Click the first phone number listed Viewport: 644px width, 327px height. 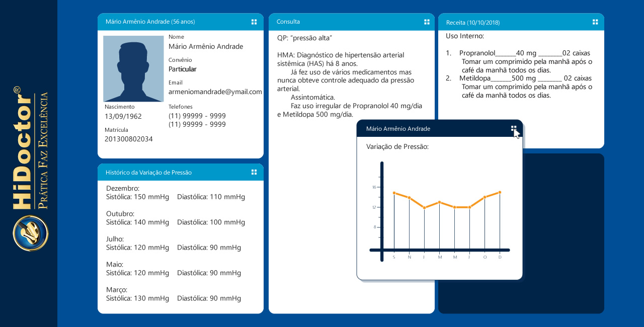click(197, 116)
